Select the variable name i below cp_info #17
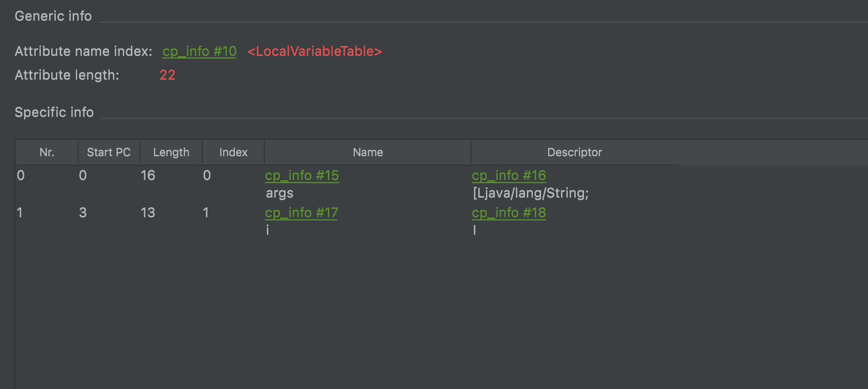 tap(267, 230)
